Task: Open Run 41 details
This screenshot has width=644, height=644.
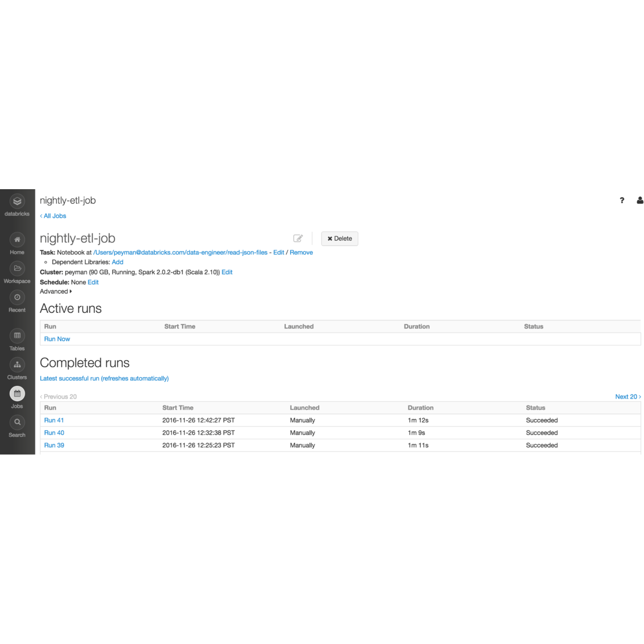Action: pyautogui.click(x=54, y=420)
